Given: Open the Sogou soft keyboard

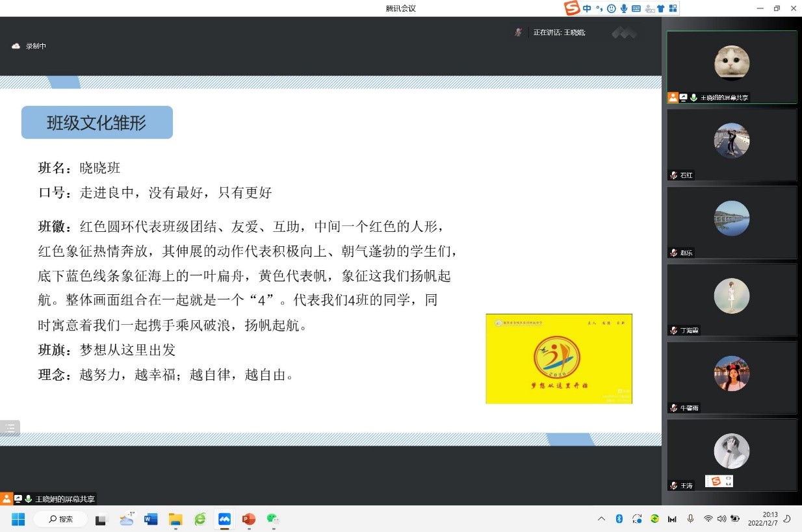Looking at the screenshot, I should (636, 8).
